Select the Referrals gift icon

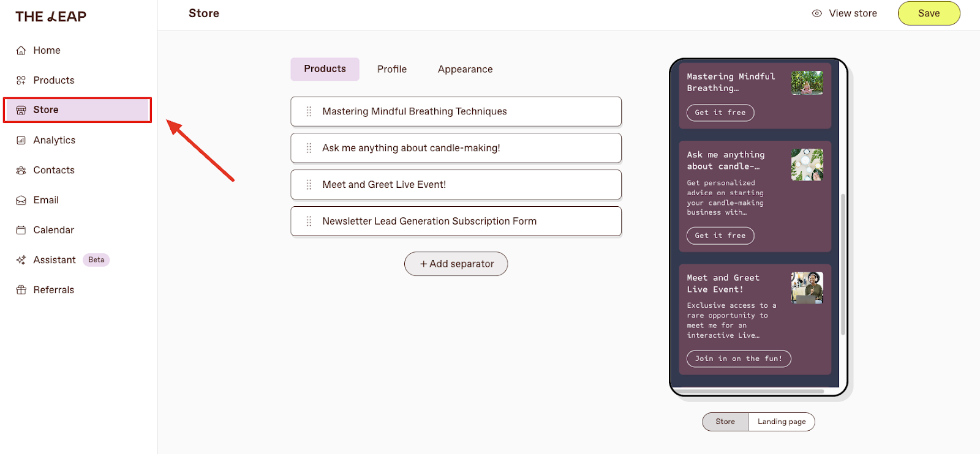(x=21, y=289)
